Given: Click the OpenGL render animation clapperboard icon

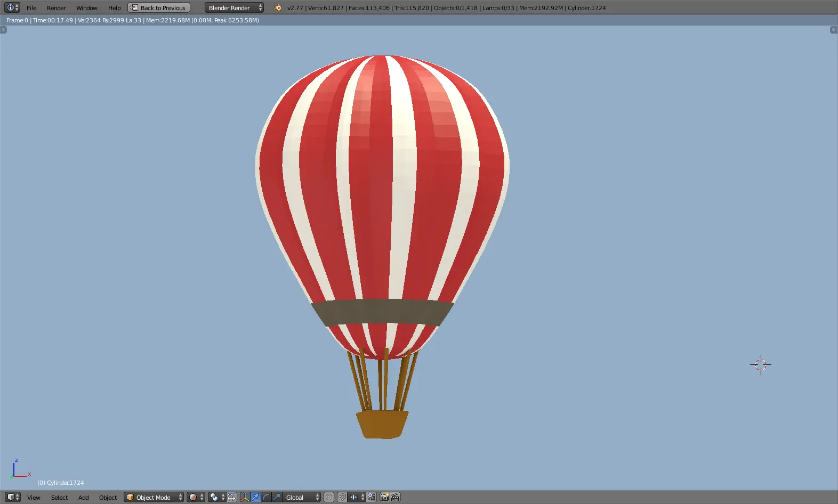Looking at the screenshot, I should (x=395, y=497).
